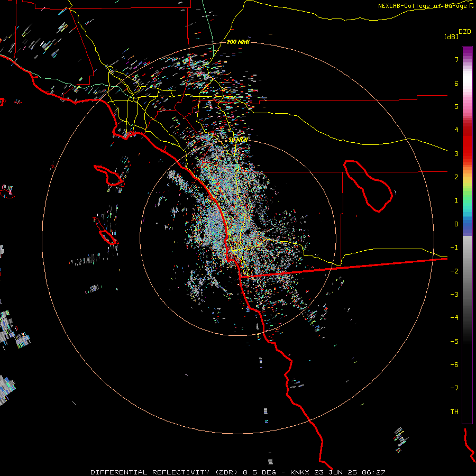
Task: Click the -3 dB scale value
Action: coord(454,295)
